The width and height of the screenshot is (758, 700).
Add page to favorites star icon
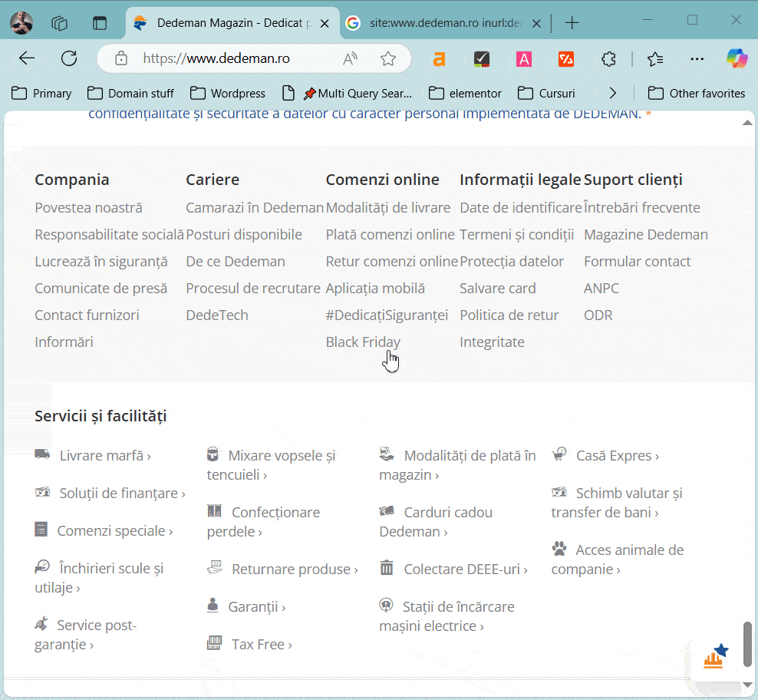(388, 58)
